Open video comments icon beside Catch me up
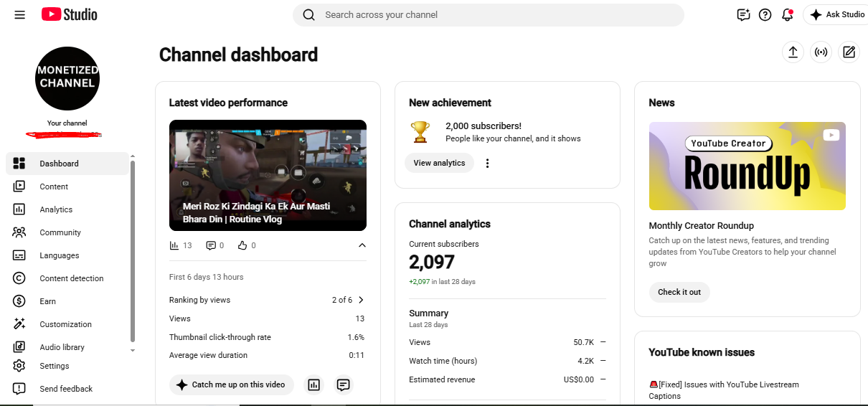The height and width of the screenshot is (406, 868). 344,384
